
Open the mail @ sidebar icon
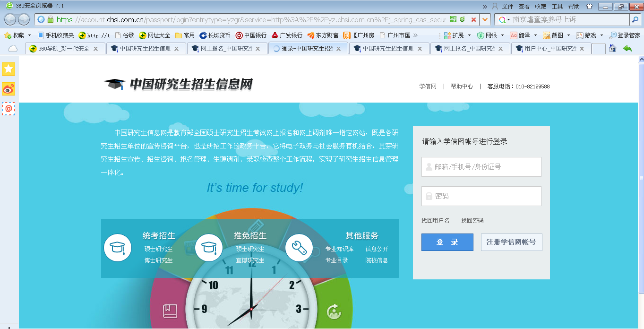[x=9, y=109]
